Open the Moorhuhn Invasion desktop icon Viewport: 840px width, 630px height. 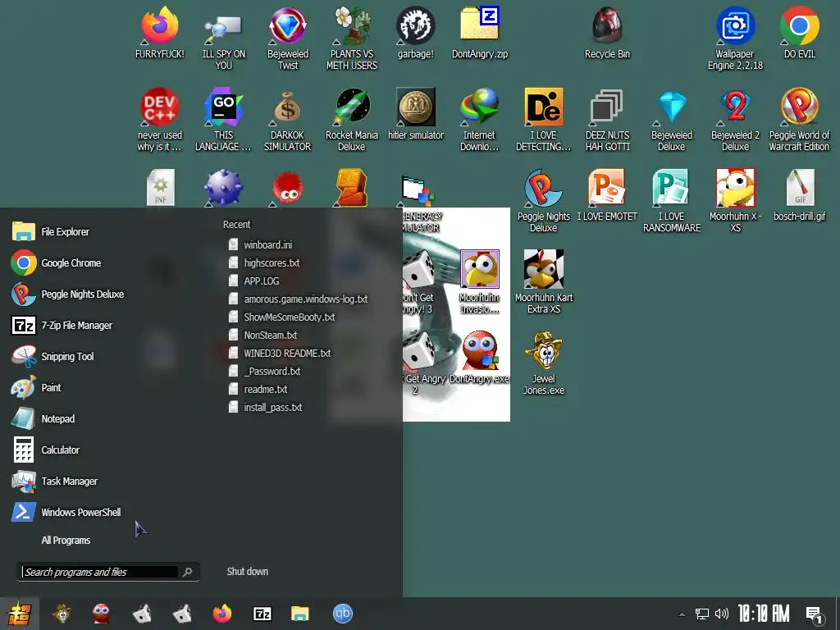(x=479, y=282)
